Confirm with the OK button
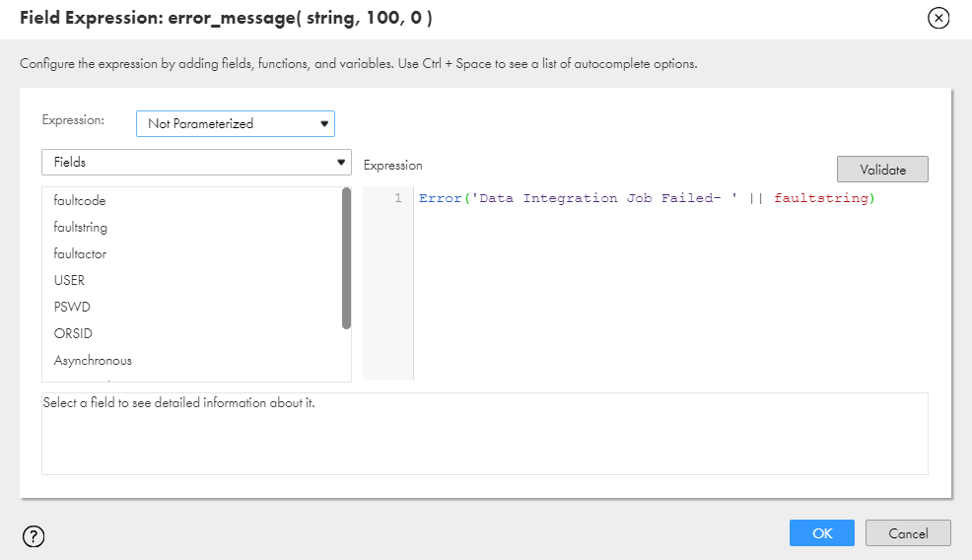Image resolution: width=972 pixels, height=560 pixels. [822, 533]
